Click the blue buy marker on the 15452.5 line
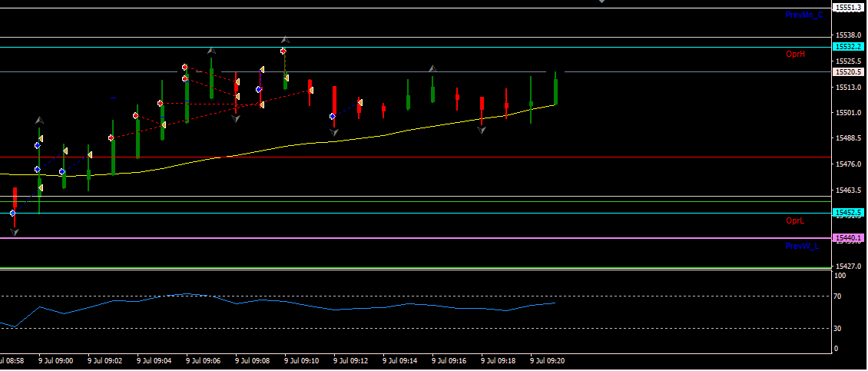The width and height of the screenshot is (868, 371). tap(13, 213)
